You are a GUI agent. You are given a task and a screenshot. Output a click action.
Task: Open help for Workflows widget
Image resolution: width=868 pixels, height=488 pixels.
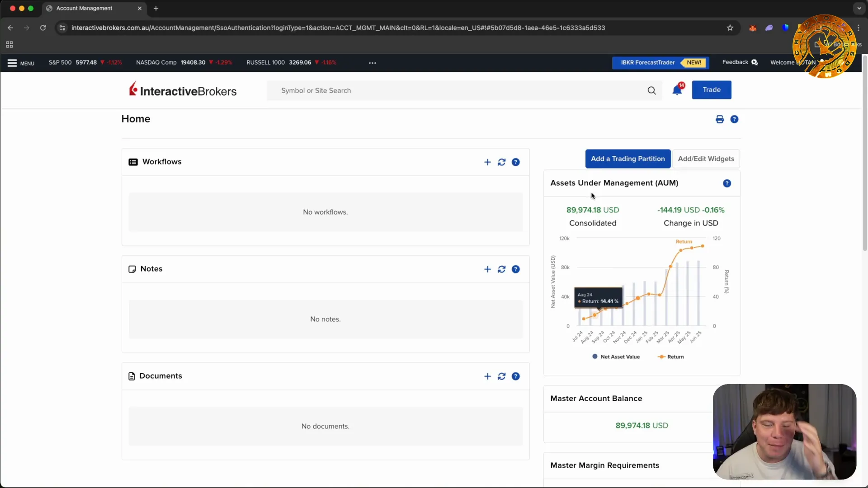[x=515, y=162]
